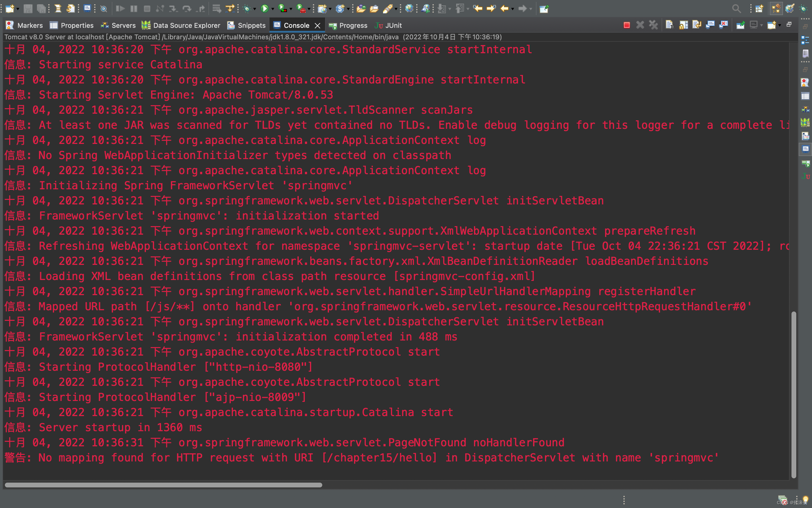Click the New wizard icon in main toolbar
The width and height of the screenshot is (812, 508).
pos(10,8)
